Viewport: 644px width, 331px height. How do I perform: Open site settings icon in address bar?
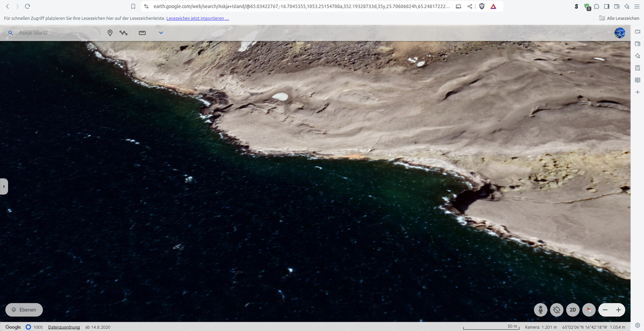pos(146,7)
